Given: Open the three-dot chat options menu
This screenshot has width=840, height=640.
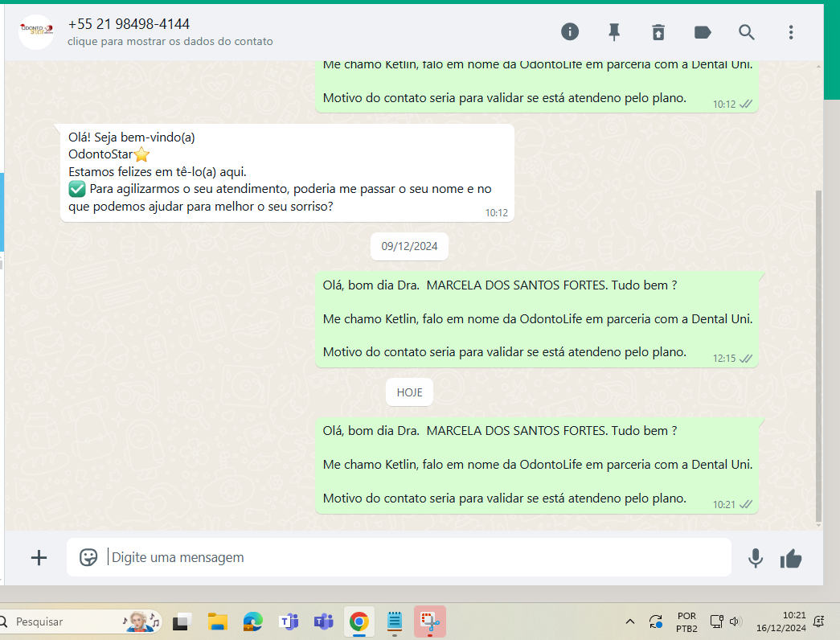Looking at the screenshot, I should [791, 33].
